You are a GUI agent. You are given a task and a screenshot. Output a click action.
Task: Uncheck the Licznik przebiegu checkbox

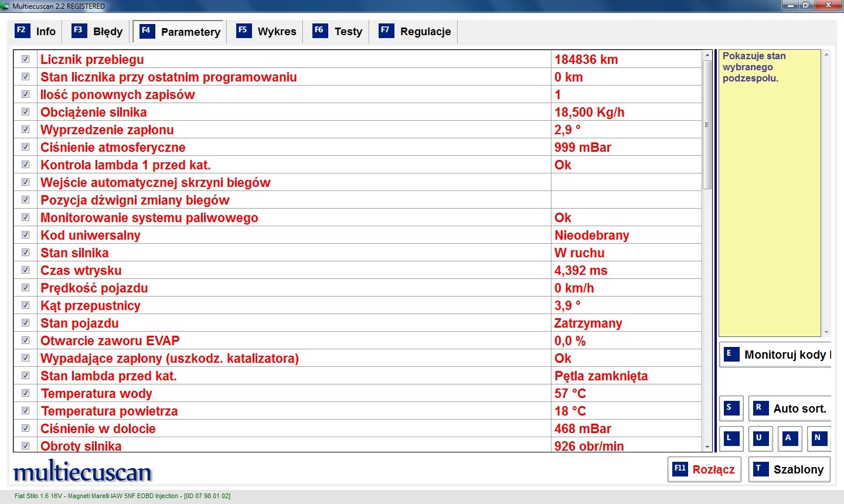coord(25,59)
